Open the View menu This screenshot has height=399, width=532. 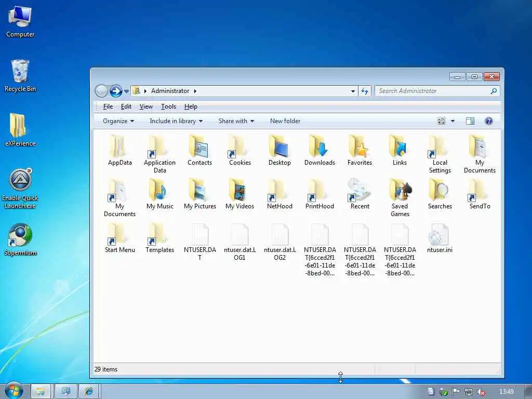[x=146, y=107]
